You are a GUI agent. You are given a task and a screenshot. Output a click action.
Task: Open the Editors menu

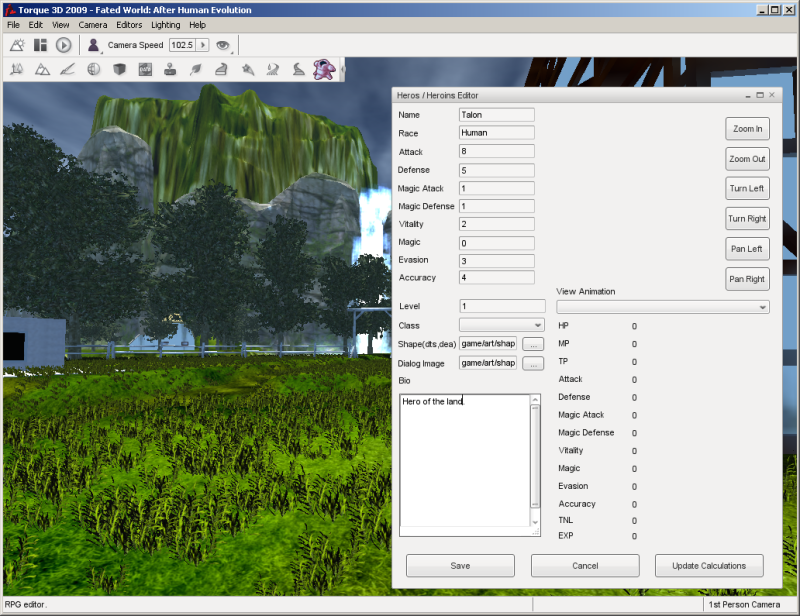tap(129, 24)
